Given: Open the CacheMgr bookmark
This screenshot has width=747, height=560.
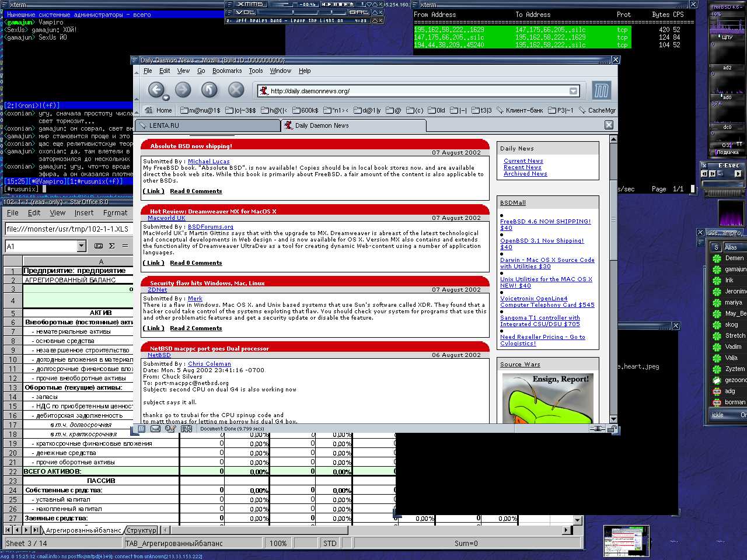Looking at the screenshot, I should (597, 110).
